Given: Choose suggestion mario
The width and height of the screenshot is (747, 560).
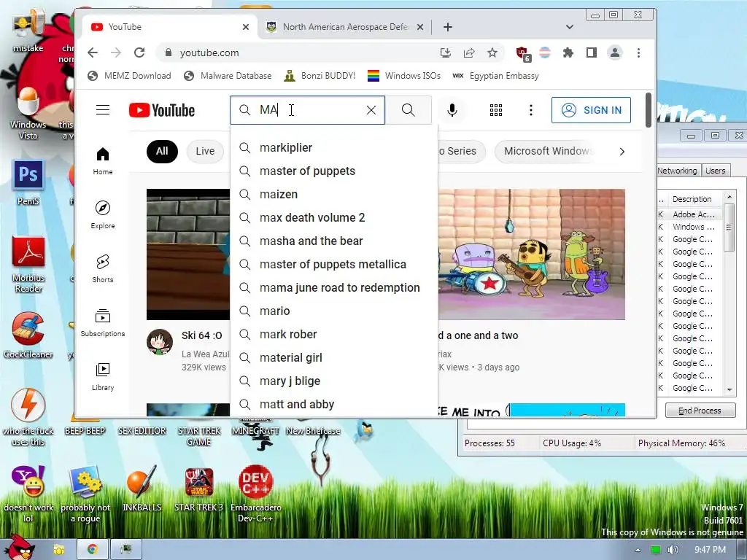Looking at the screenshot, I should click(x=333, y=311).
